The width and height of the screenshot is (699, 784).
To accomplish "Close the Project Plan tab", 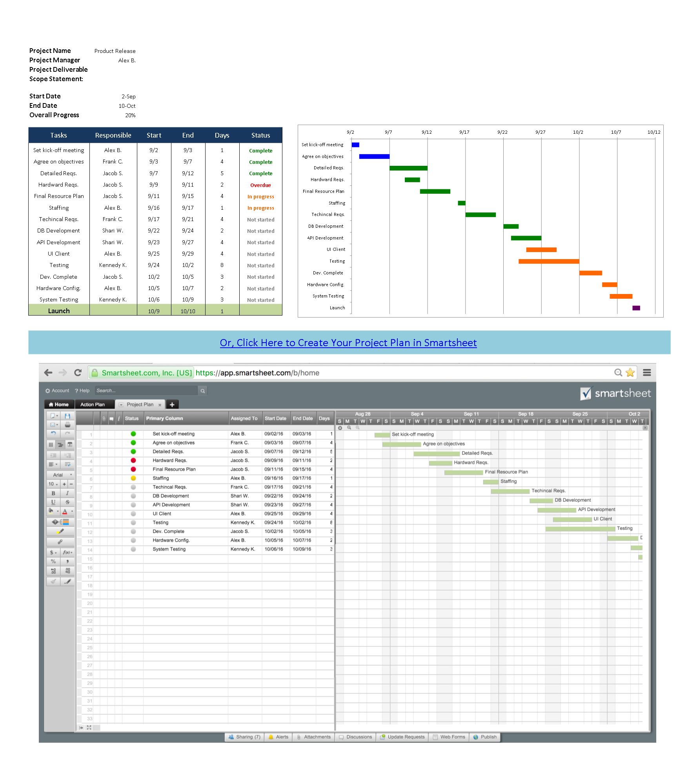I will [x=160, y=405].
